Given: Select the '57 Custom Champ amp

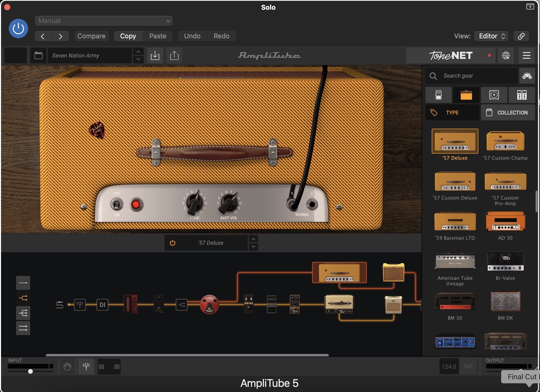Looking at the screenshot, I should click(x=505, y=141).
